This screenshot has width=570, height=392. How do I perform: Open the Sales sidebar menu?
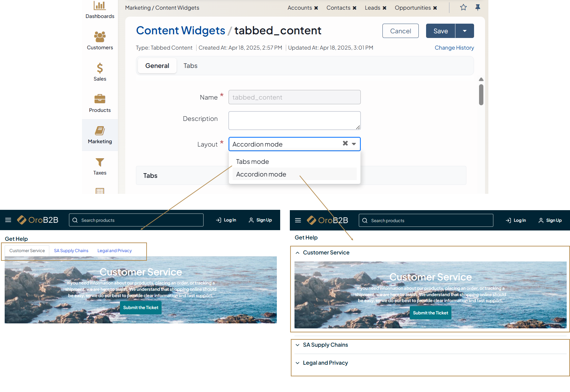[100, 72]
